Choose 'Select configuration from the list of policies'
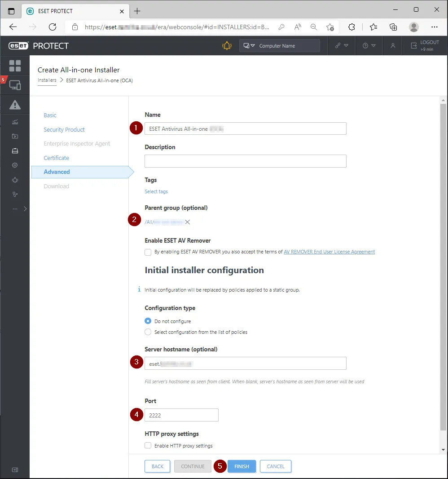Image resolution: width=448 pixels, height=479 pixels. (148, 332)
